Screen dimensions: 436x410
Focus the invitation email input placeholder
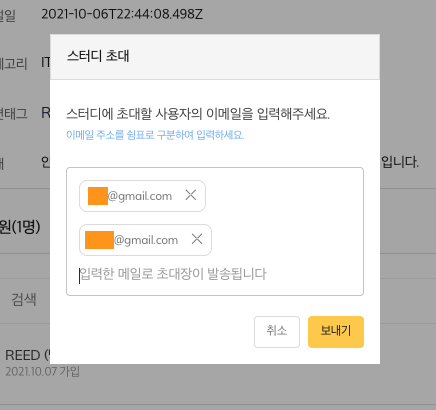tap(173, 274)
